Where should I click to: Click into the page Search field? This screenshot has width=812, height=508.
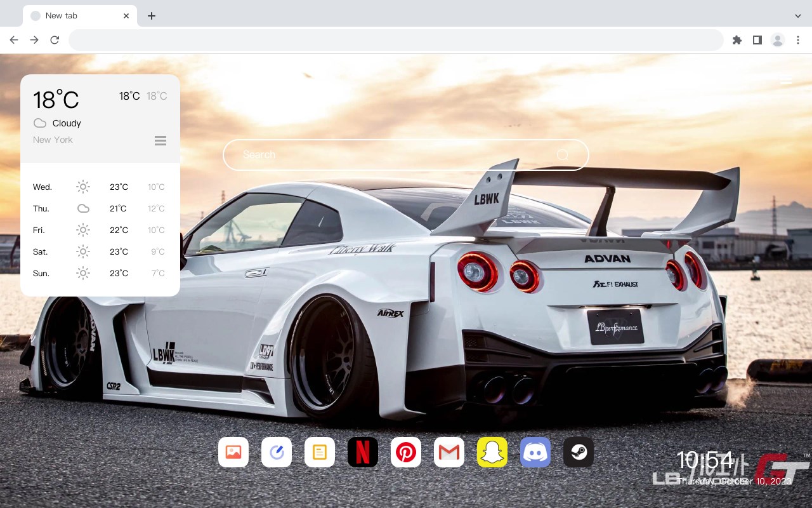[406, 155]
